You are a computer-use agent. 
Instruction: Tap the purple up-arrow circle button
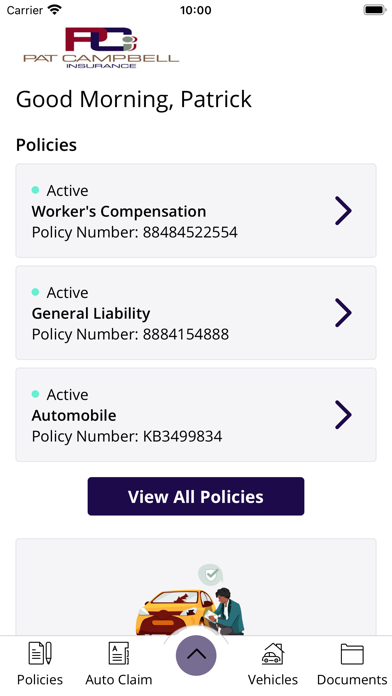point(196,655)
